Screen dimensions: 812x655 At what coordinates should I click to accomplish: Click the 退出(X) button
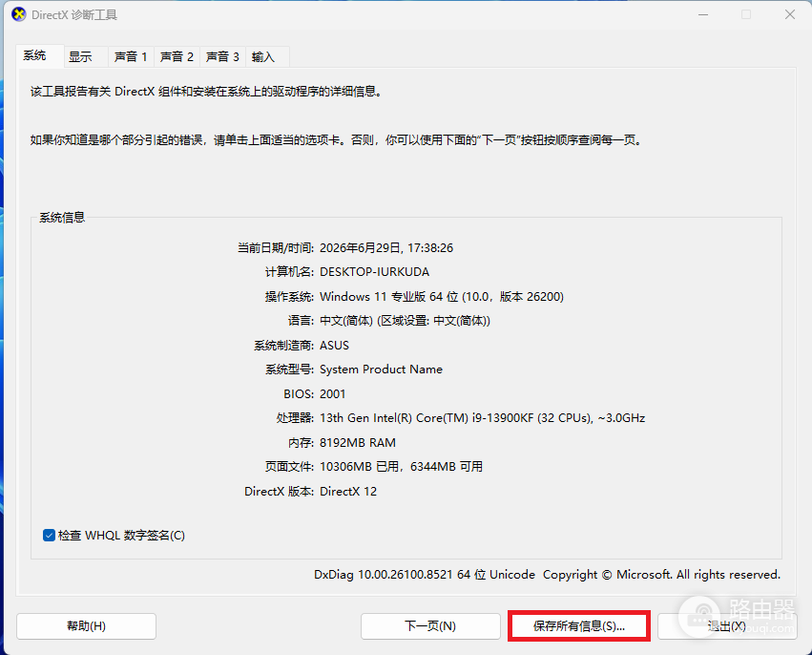tap(727, 626)
